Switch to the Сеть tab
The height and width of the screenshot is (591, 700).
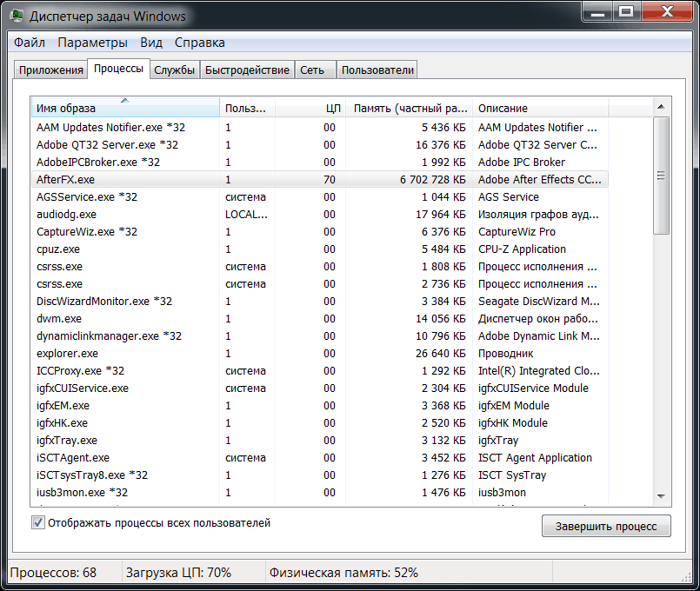(x=315, y=70)
